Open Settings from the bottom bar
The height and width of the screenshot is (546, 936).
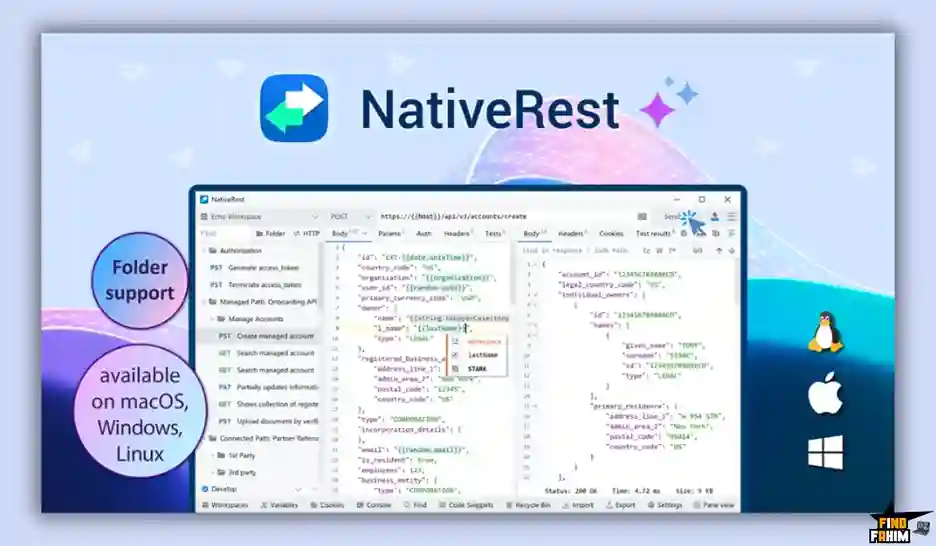pyautogui.click(x=665, y=505)
